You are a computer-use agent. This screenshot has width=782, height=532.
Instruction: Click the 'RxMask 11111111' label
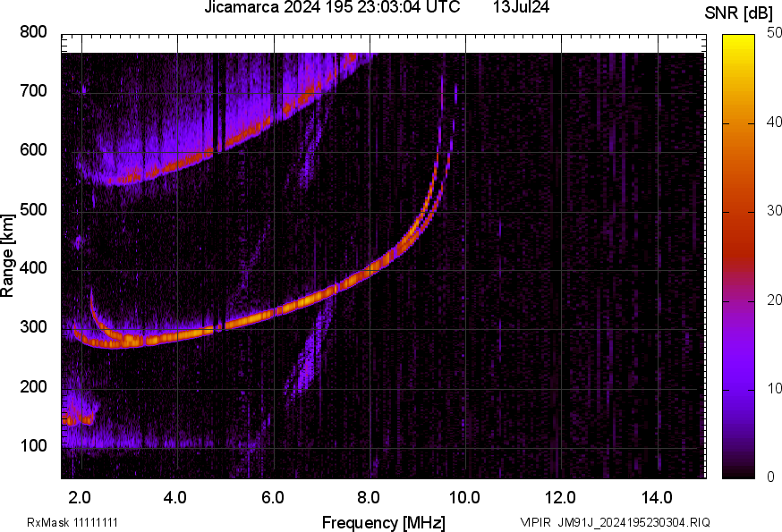[72, 522]
